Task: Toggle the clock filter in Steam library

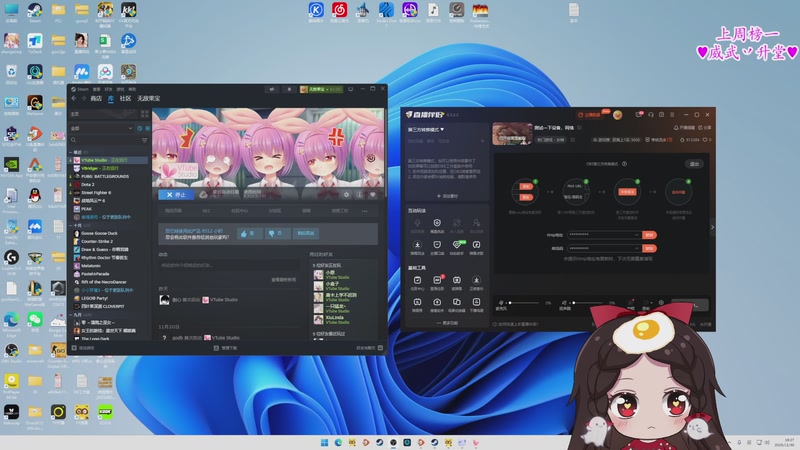Action: (x=140, y=128)
